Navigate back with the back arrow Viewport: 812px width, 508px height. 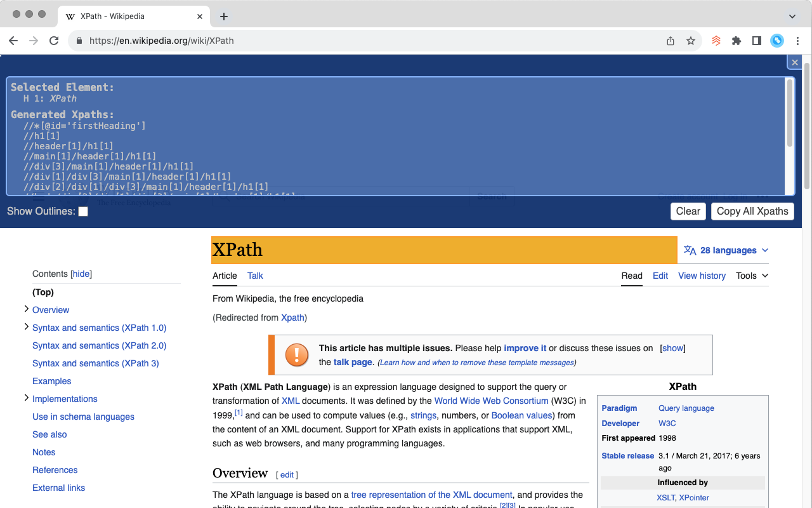(x=13, y=40)
